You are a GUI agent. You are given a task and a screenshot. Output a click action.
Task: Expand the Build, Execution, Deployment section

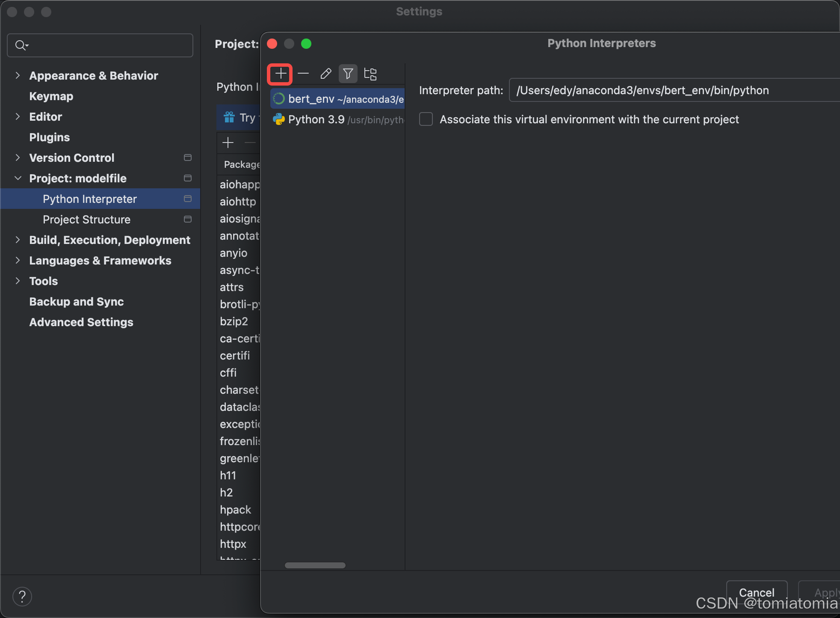[x=18, y=240]
